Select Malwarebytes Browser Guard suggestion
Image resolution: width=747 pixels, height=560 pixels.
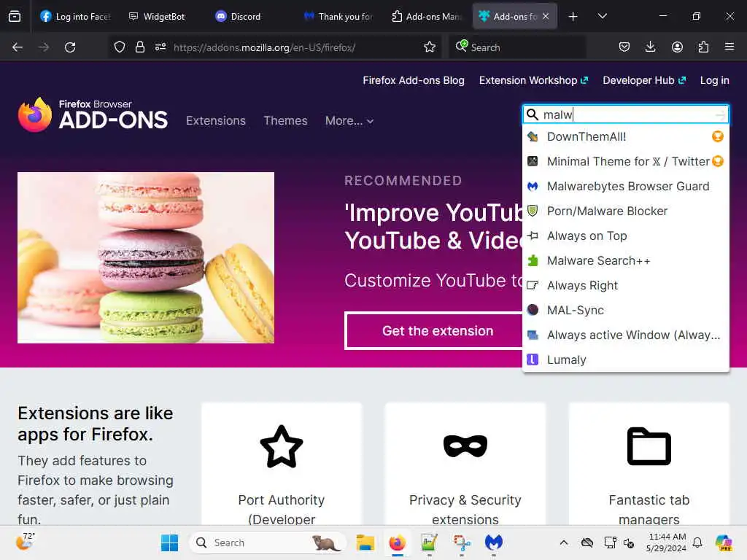pos(625,186)
